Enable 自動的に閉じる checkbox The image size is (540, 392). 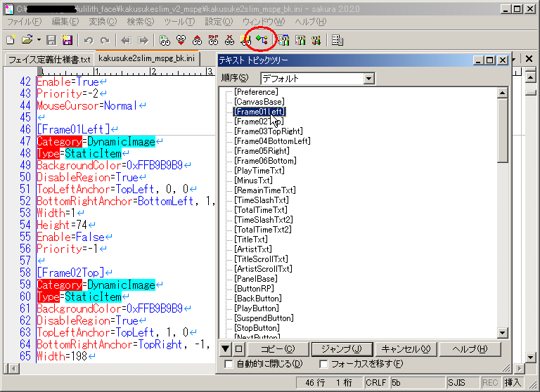click(229, 364)
